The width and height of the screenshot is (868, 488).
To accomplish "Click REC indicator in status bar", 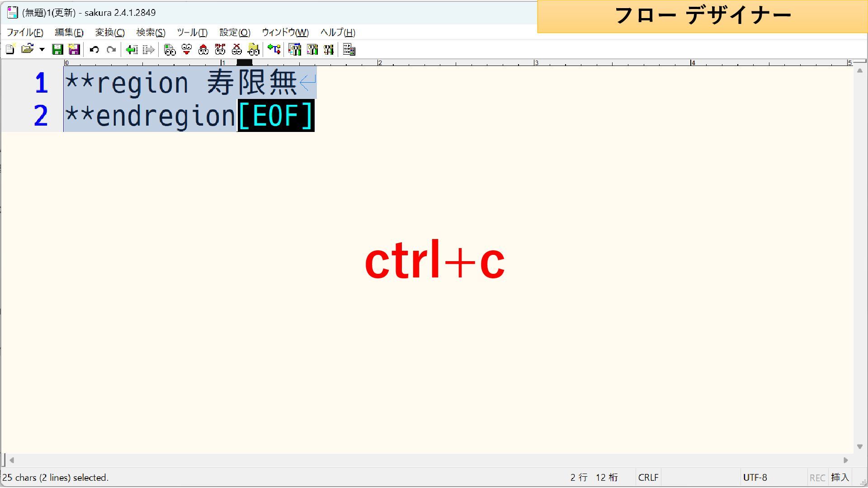I will click(x=817, y=478).
